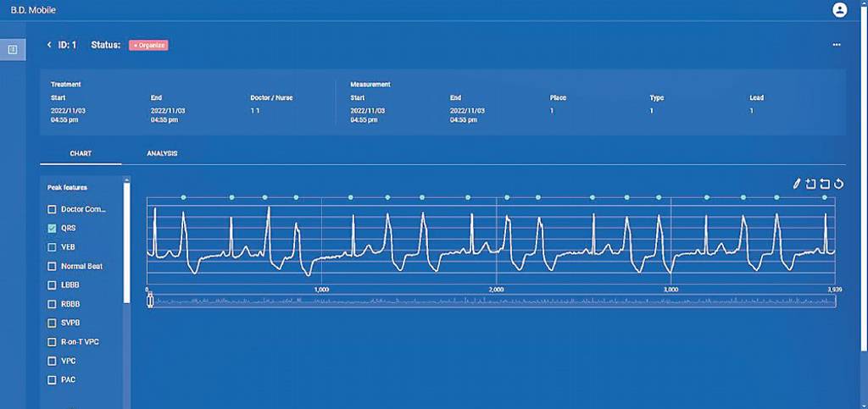
Task: Click the B.D. Mobile app title
Action: click(33, 10)
